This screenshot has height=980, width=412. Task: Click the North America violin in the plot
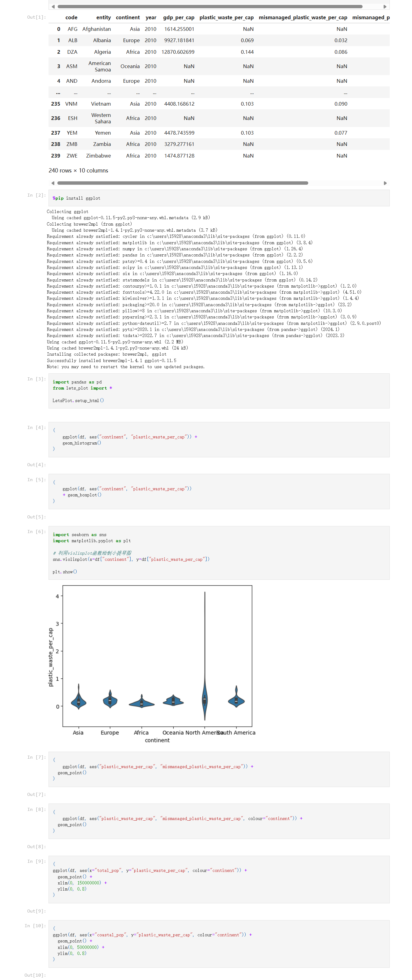tap(205, 699)
